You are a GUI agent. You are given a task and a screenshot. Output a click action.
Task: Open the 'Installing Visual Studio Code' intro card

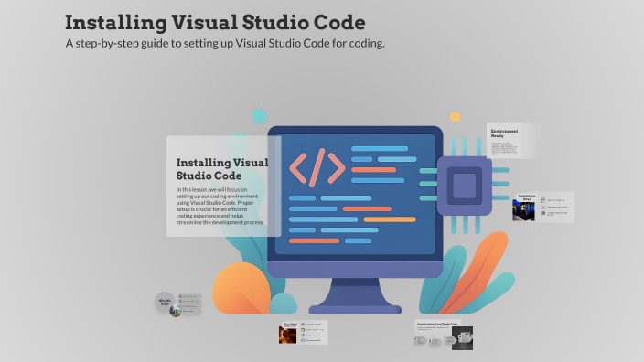(224, 186)
